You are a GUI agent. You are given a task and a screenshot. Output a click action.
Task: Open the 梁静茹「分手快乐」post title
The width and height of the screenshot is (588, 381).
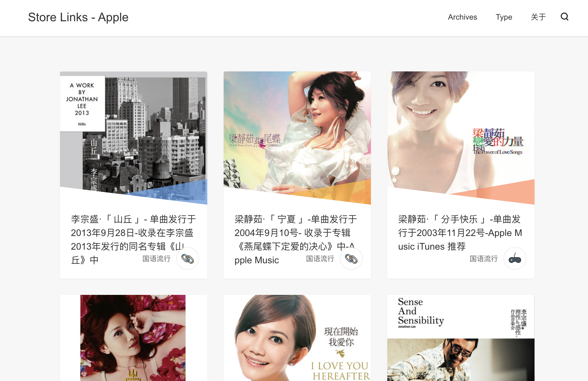(460, 232)
